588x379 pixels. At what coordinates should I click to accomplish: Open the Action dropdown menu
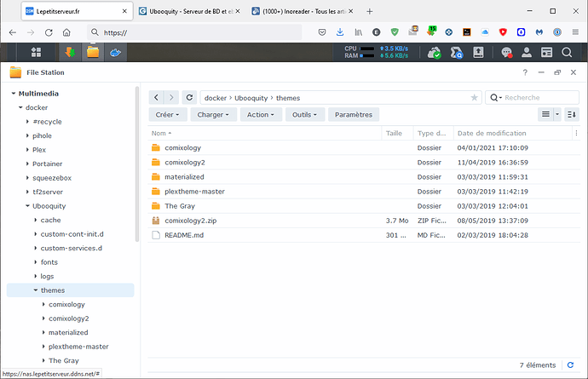click(260, 115)
